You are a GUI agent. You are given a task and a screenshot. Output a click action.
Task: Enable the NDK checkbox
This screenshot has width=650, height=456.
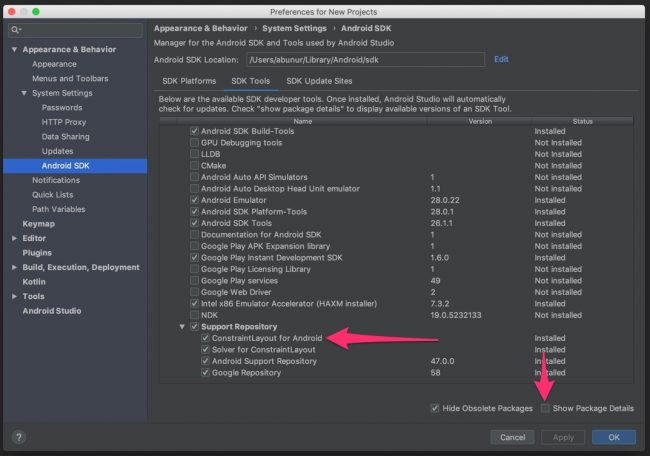click(x=194, y=315)
